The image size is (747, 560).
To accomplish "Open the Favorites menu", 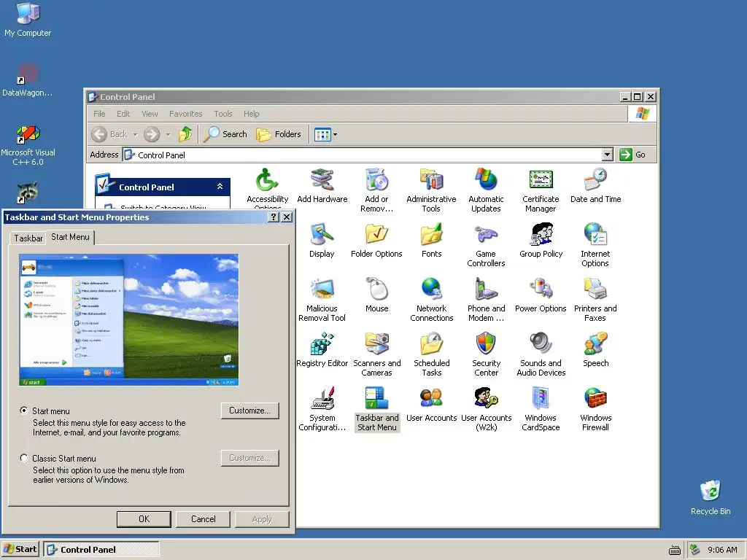I will click(x=186, y=114).
